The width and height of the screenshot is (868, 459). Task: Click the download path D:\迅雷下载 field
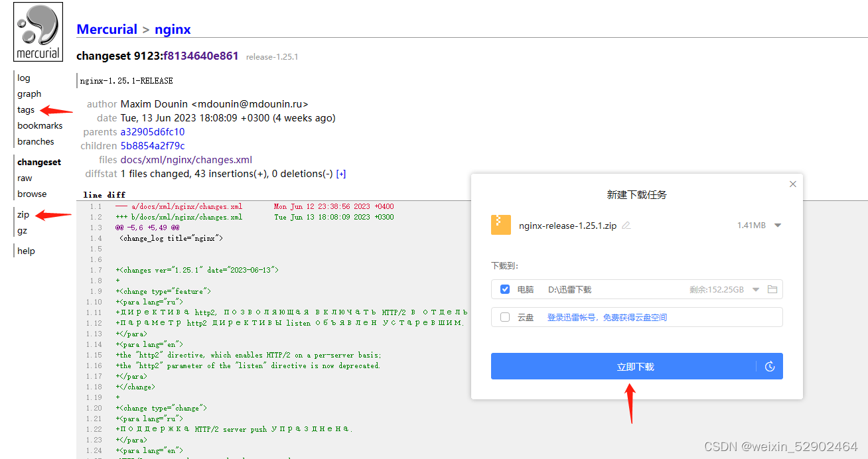tap(569, 289)
